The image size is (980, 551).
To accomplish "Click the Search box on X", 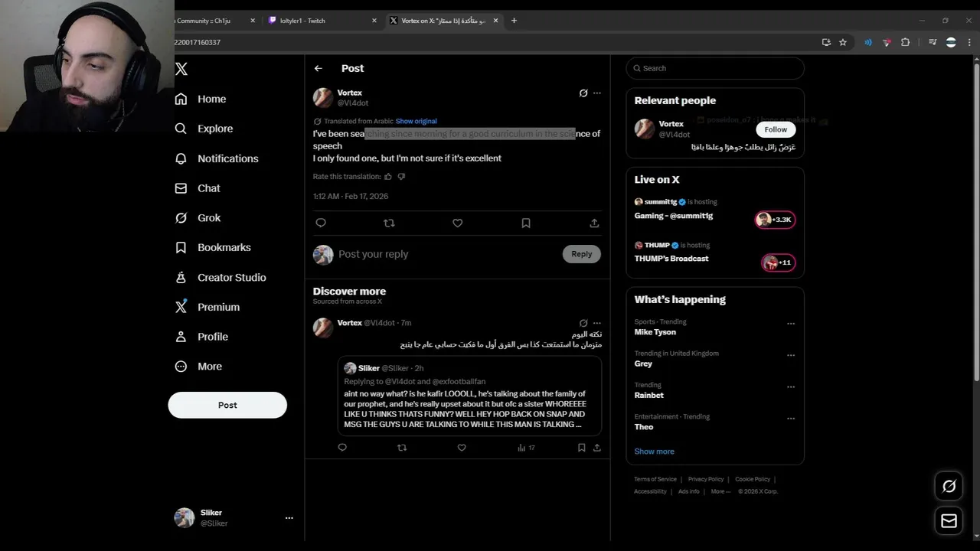I will tap(715, 68).
